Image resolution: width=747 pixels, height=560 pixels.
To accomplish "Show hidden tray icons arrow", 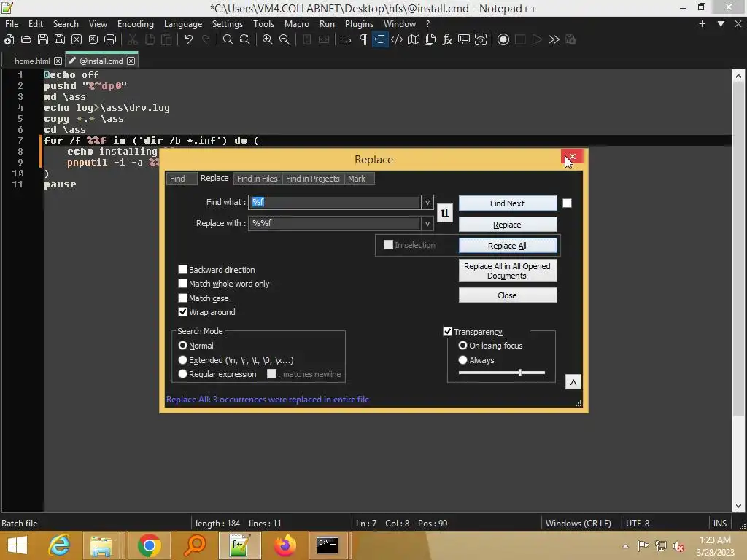I will click(625, 546).
